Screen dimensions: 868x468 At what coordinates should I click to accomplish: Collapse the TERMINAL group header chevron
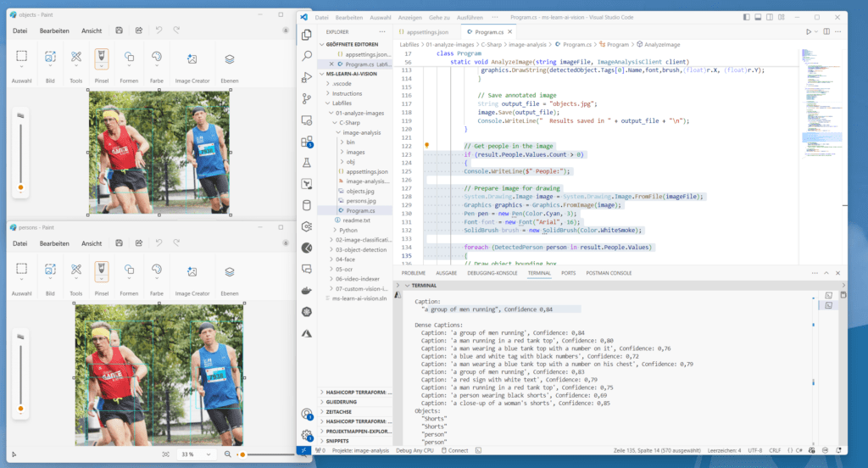[408, 285]
